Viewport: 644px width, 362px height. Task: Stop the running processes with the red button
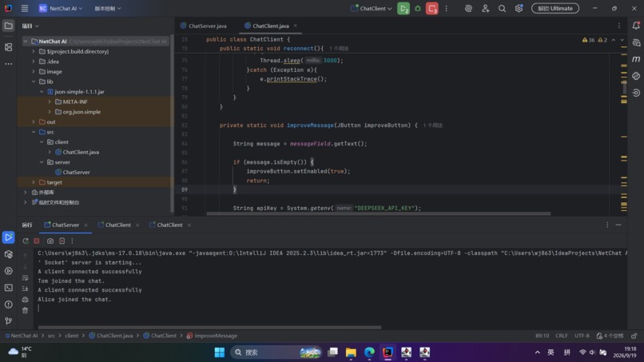(x=431, y=8)
